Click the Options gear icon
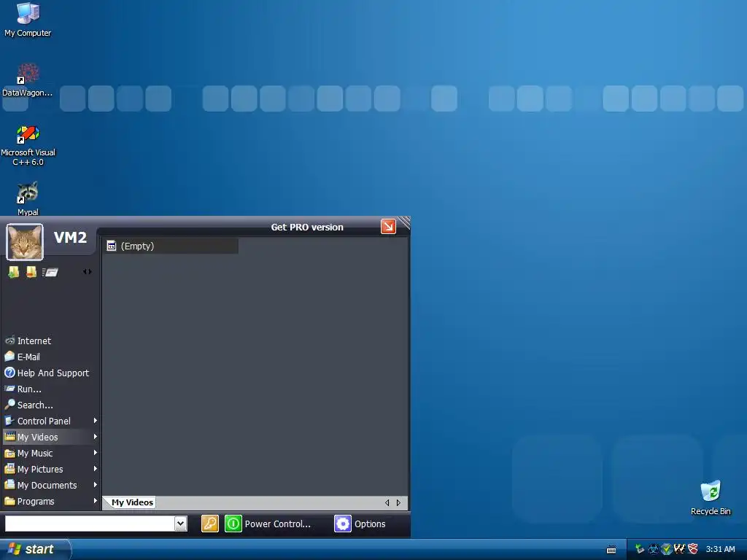This screenshot has height=560, width=747. 343,524
